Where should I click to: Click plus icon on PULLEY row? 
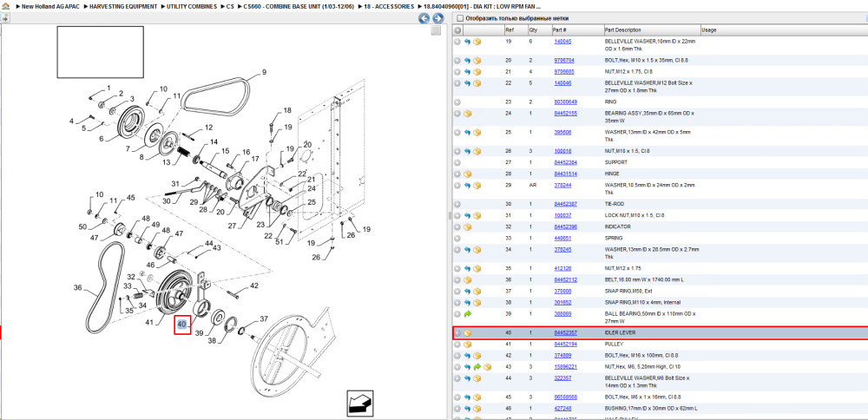457,345
